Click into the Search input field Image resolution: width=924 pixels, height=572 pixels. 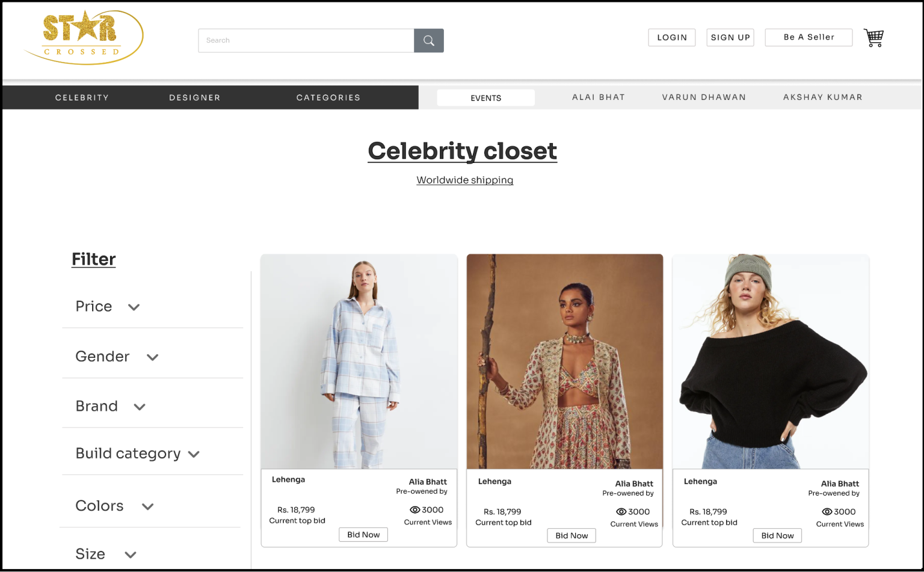point(306,40)
